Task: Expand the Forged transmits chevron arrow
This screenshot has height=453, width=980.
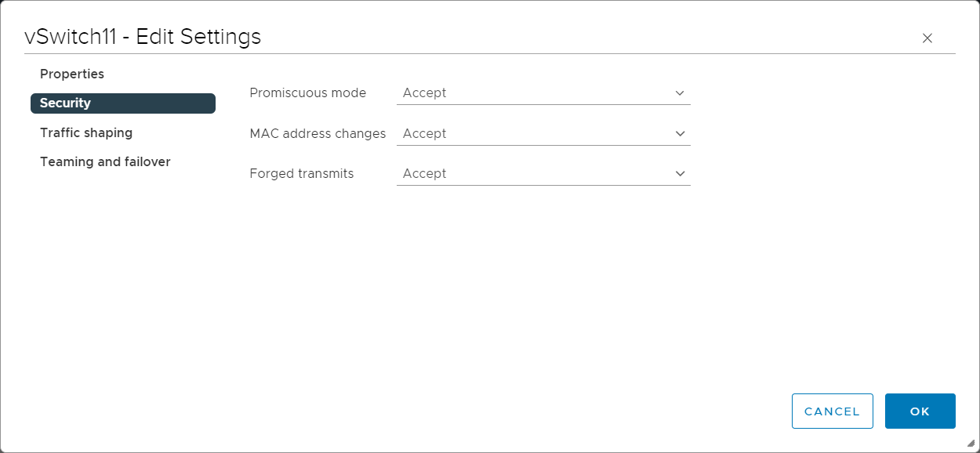Action: (x=680, y=173)
